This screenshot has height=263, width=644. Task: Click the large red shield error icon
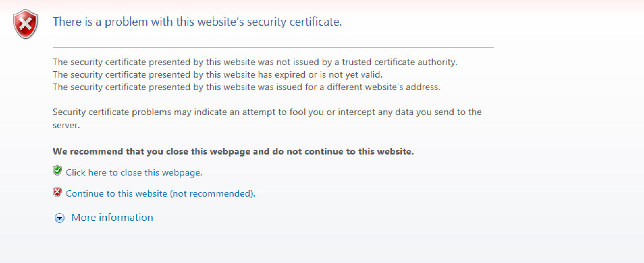(26, 24)
